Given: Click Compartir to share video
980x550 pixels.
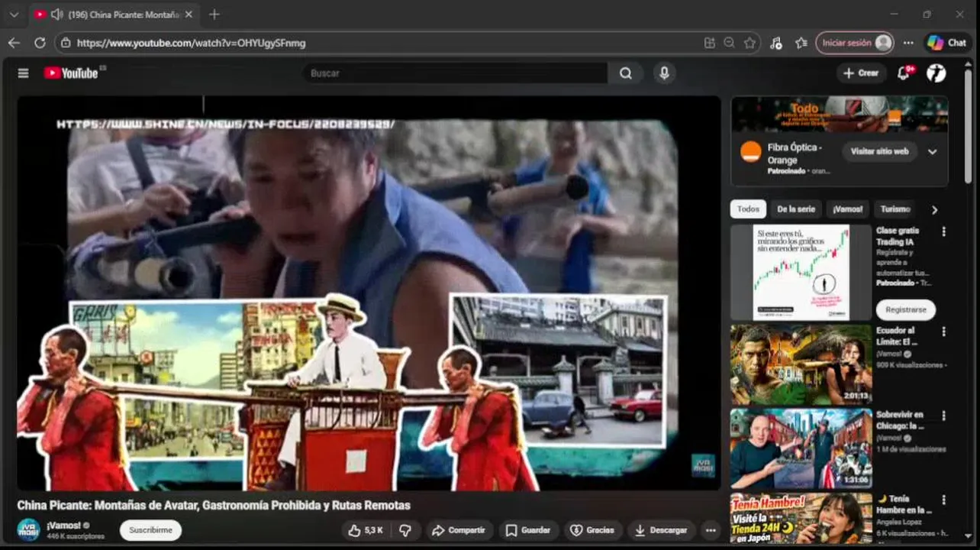Looking at the screenshot, I should tap(458, 530).
